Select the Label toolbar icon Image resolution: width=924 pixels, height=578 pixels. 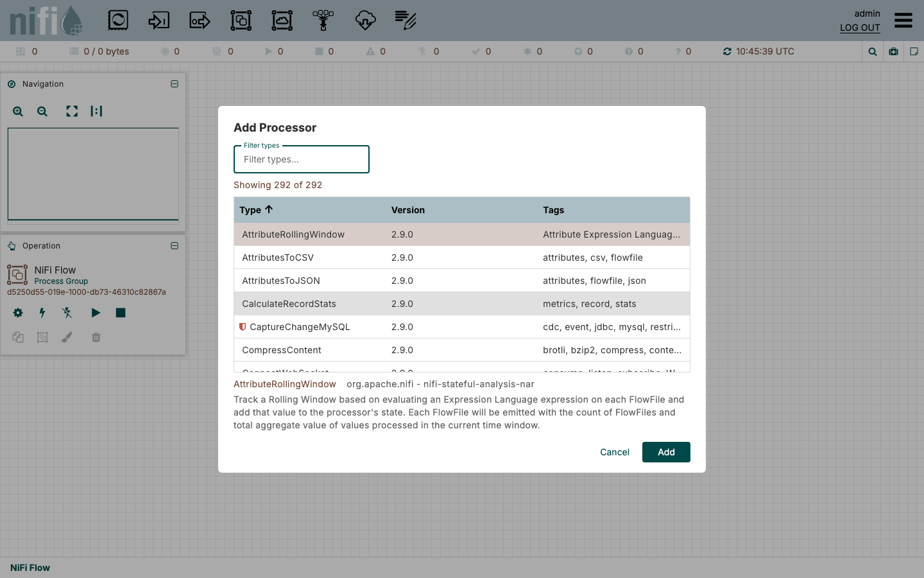[x=406, y=21]
